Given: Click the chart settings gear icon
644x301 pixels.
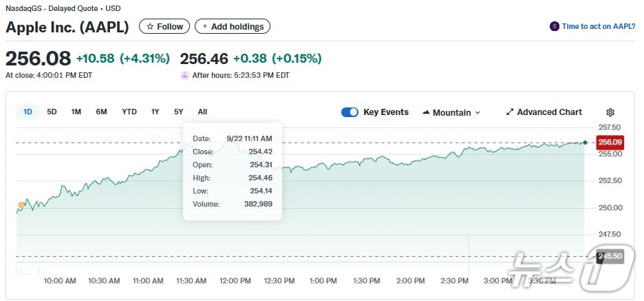Looking at the screenshot, I should (x=610, y=112).
